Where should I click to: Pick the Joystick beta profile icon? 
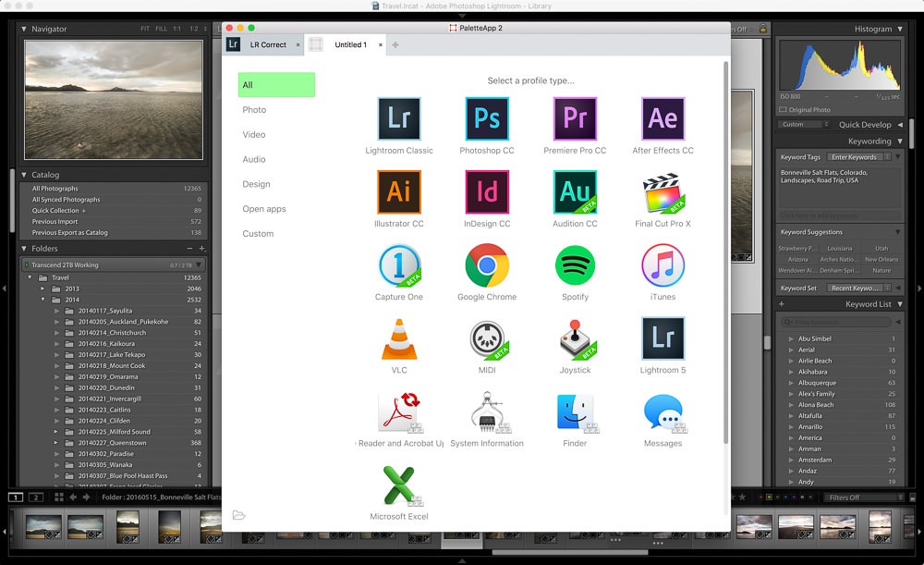click(x=577, y=339)
